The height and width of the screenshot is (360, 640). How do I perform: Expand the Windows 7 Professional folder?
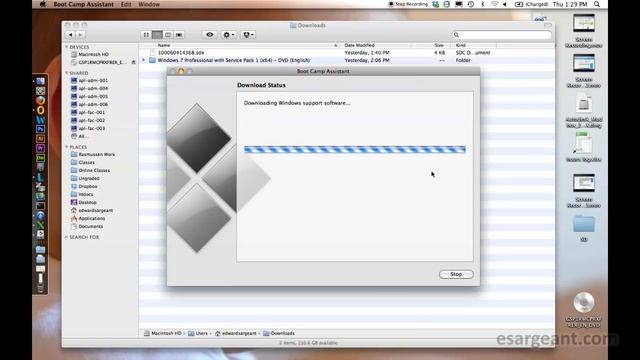click(144, 60)
